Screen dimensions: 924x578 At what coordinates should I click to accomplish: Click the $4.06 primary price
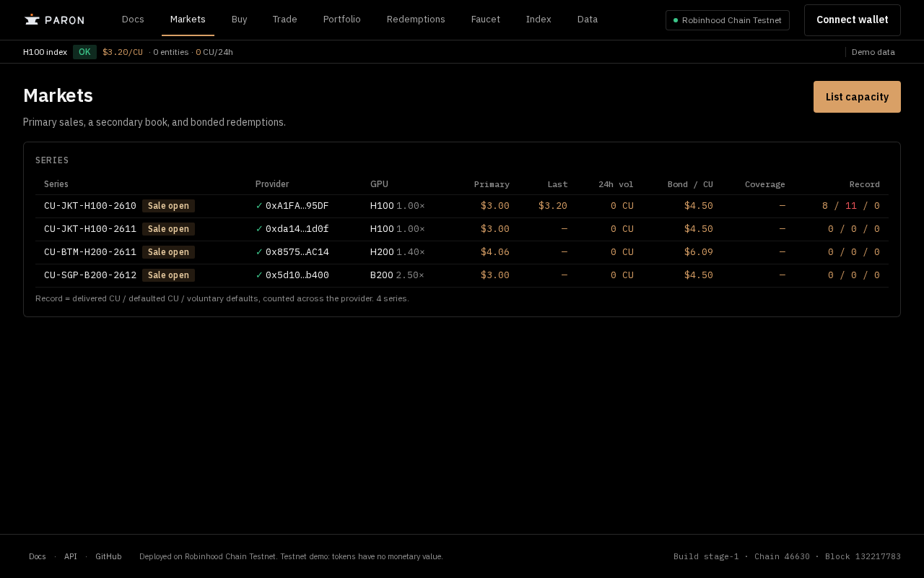tap(495, 252)
